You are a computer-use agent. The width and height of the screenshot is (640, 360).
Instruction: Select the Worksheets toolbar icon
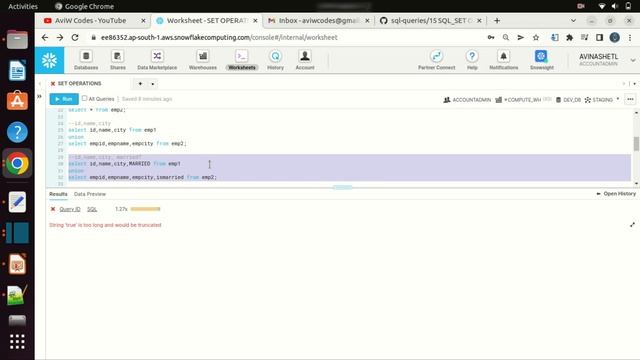242,60
